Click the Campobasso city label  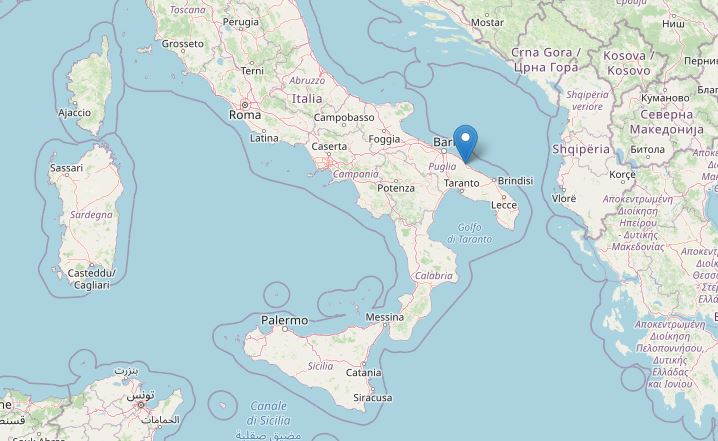tap(344, 118)
